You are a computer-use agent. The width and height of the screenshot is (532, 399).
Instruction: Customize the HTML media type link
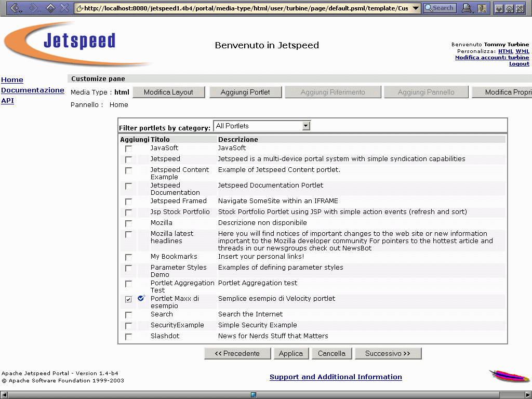pos(506,51)
